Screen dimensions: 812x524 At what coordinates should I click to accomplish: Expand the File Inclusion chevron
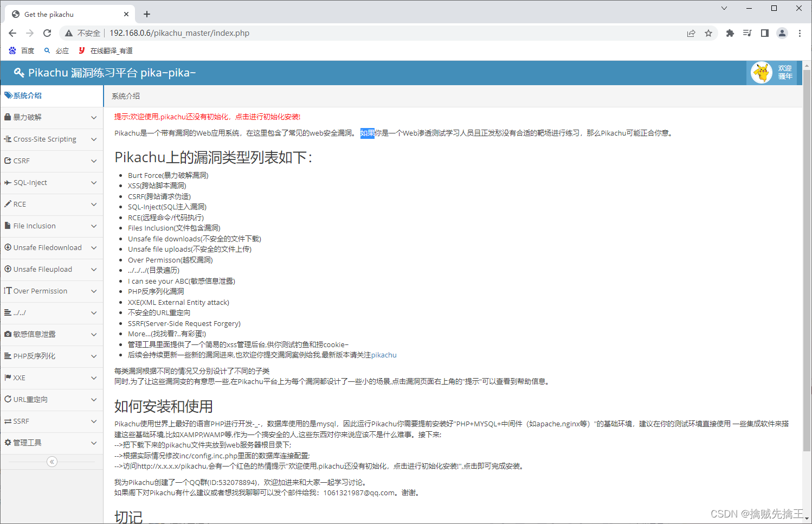click(94, 226)
